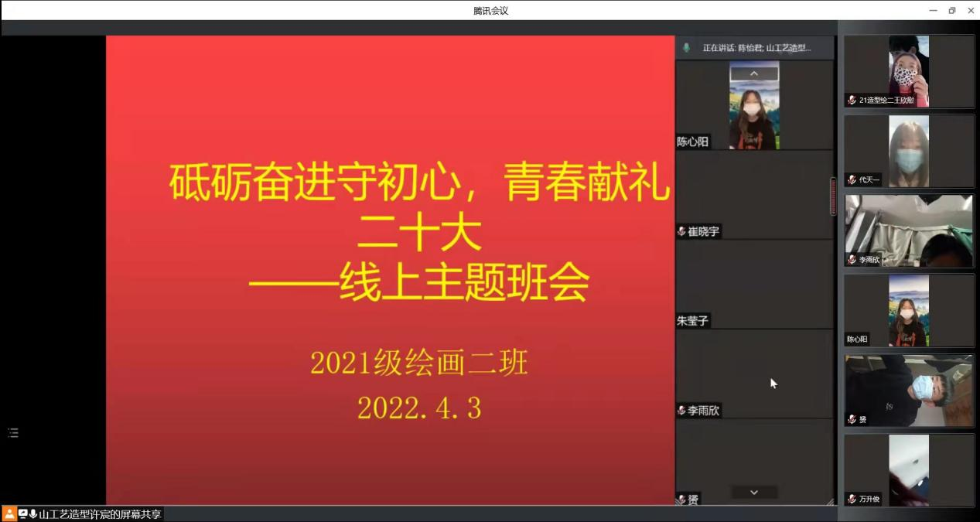Click muted mic icon beside 万升俊
This screenshot has width=980, height=522.
[x=852, y=499]
